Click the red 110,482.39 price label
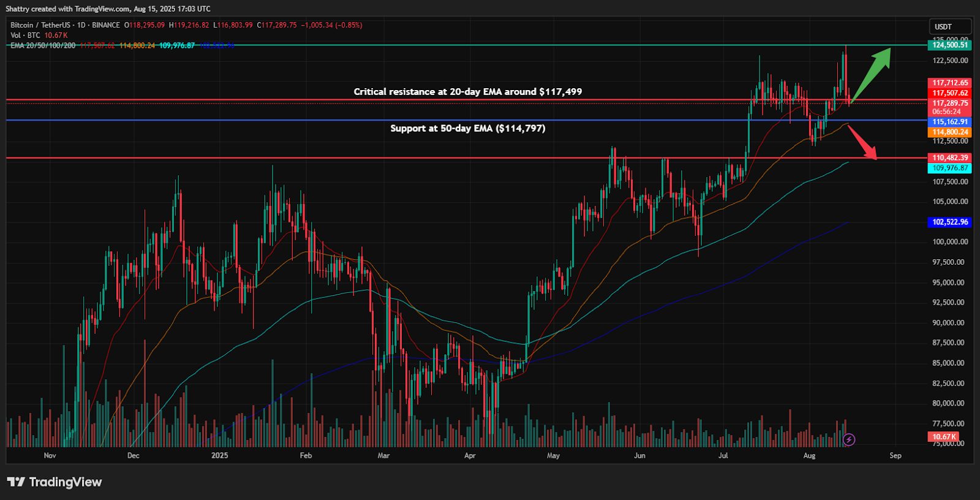This screenshot has height=500, width=980. 950,158
